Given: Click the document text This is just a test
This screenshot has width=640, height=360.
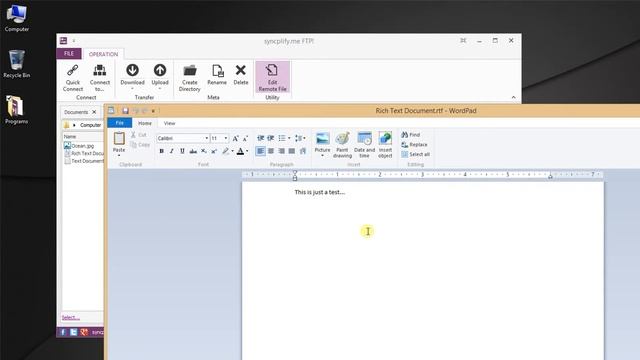Looking at the screenshot, I should [x=320, y=192].
